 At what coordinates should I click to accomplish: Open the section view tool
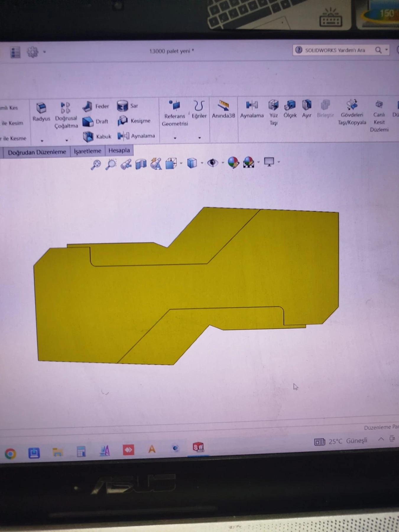(x=141, y=164)
